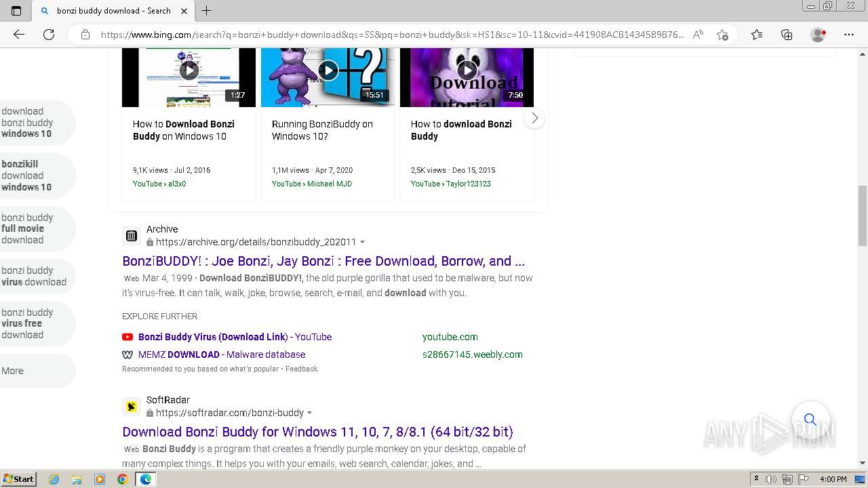
Task: Play the Running BonziBuddy on Windows 10 video
Action: [x=328, y=70]
